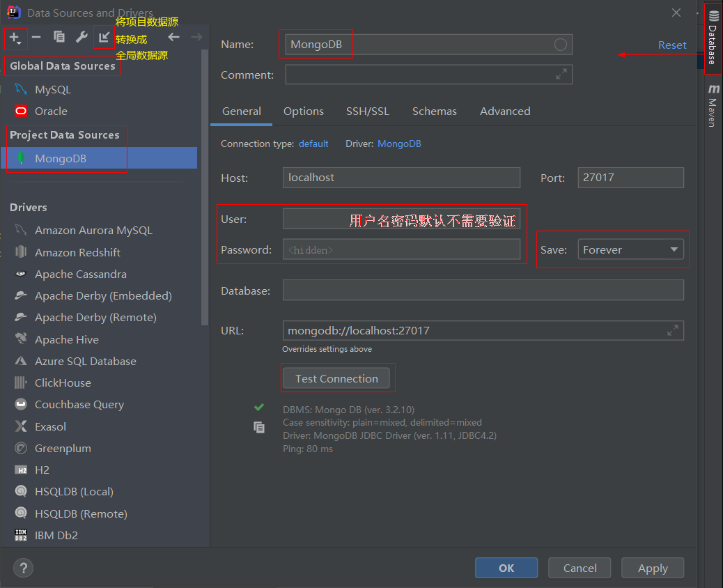
Task: Click the color circle in Name field
Action: tap(560, 45)
